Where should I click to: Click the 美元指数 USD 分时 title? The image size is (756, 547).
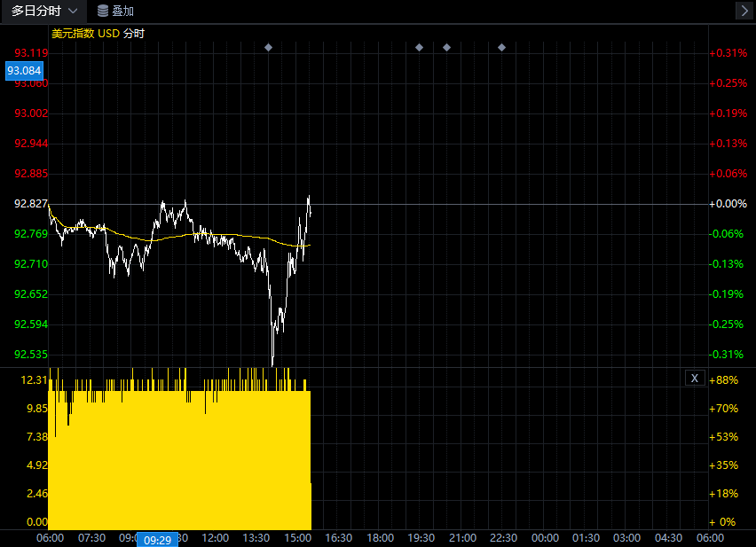pyautogui.click(x=98, y=34)
